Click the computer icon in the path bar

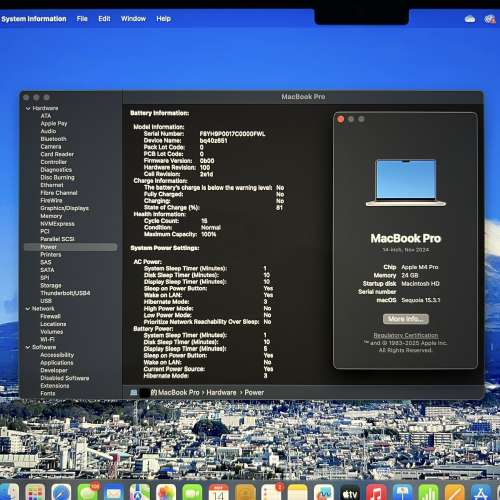(134, 392)
